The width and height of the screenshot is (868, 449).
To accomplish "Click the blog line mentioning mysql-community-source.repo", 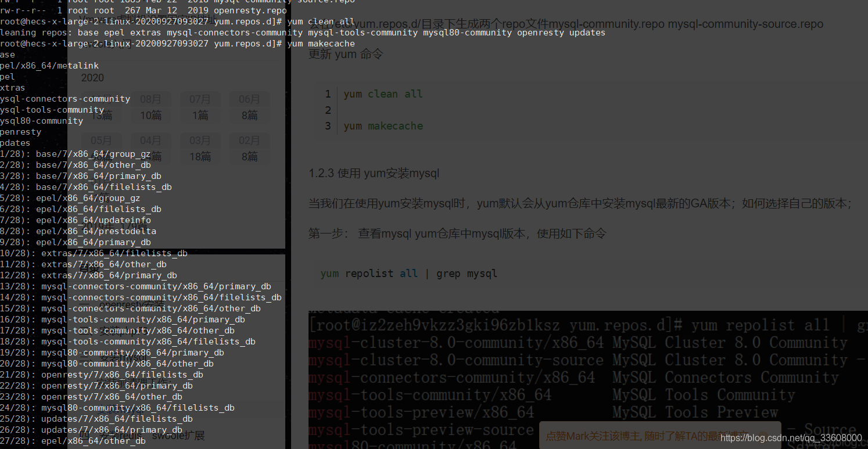I will (566, 24).
